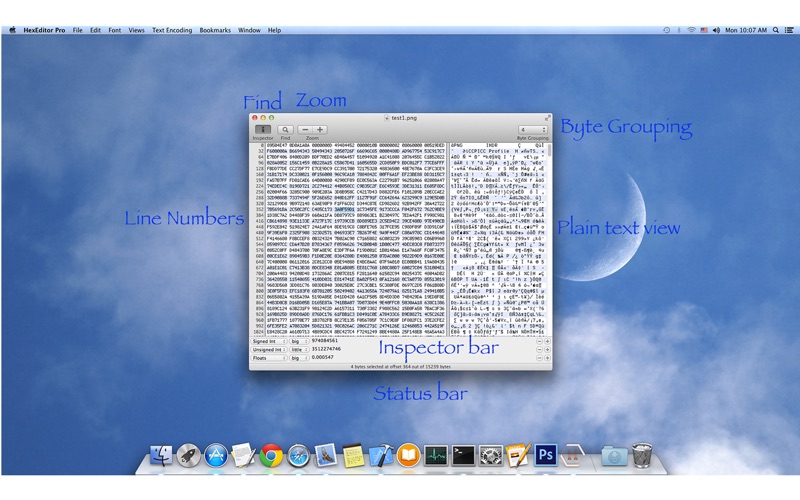Click the test1.png title document icon

pyautogui.click(x=387, y=118)
